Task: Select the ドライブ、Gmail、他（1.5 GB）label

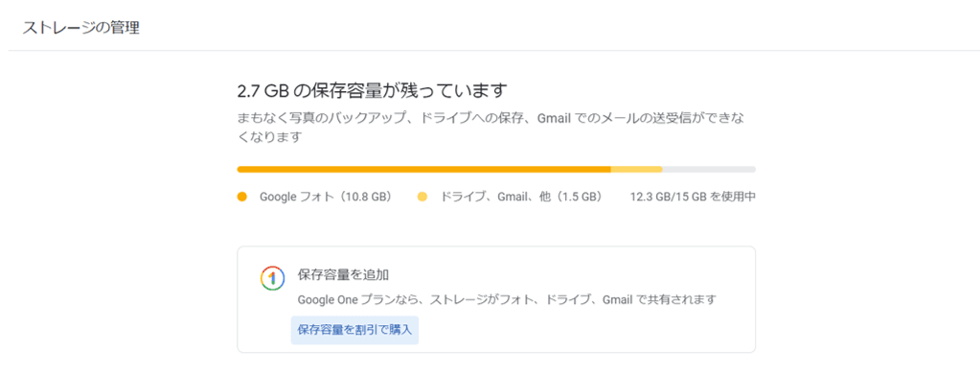Action: tap(521, 197)
